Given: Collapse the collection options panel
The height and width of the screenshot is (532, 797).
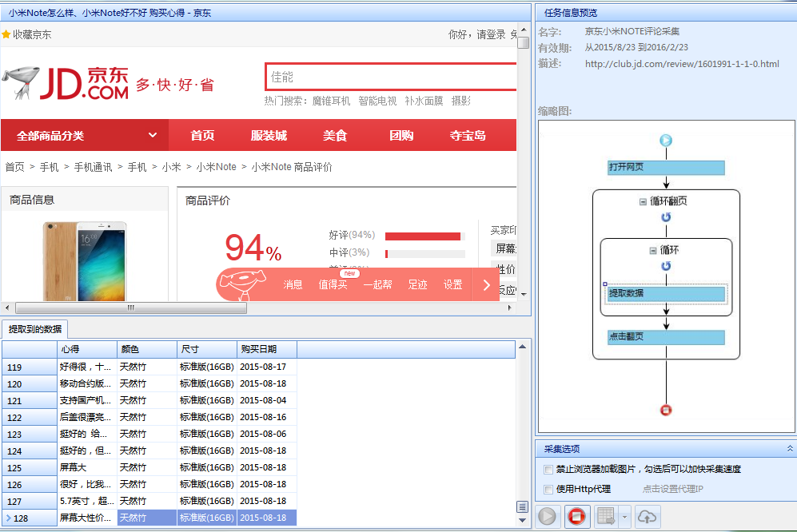Looking at the screenshot, I should coord(789,448).
